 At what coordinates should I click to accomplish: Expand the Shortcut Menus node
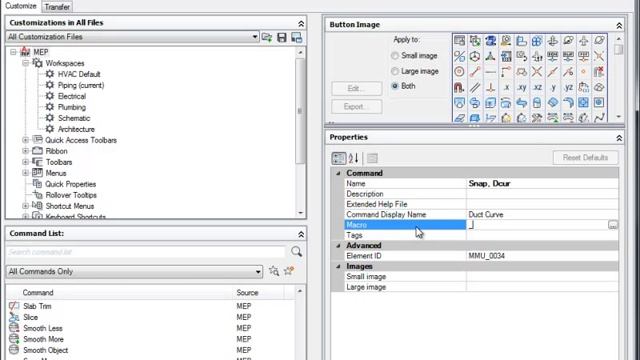click(x=25, y=206)
